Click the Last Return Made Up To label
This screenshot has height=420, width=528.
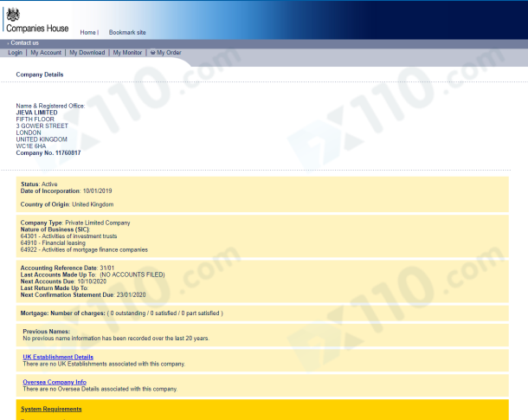point(55,288)
